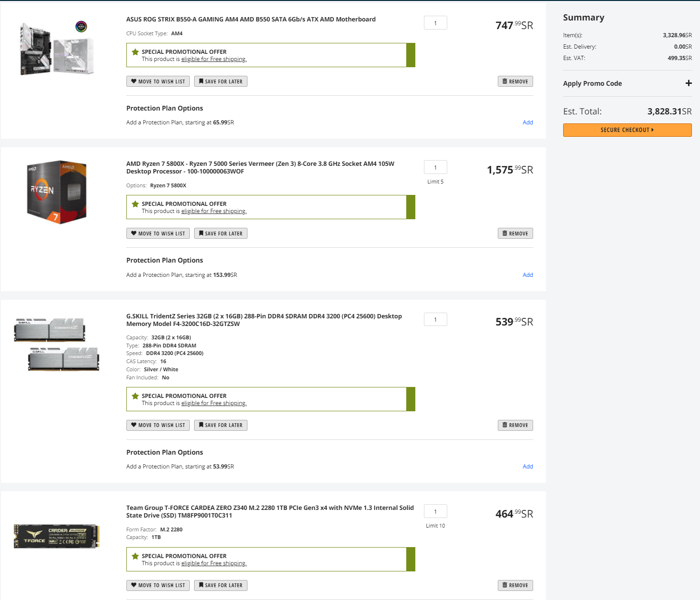
Task: Add protection plan for ASUS motherboard
Action: click(x=528, y=122)
